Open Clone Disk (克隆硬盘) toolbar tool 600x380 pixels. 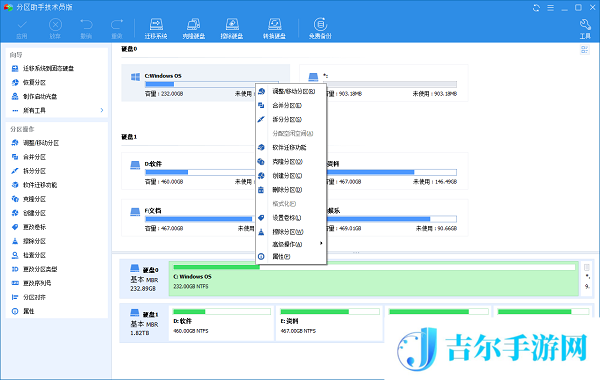pos(194,29)
